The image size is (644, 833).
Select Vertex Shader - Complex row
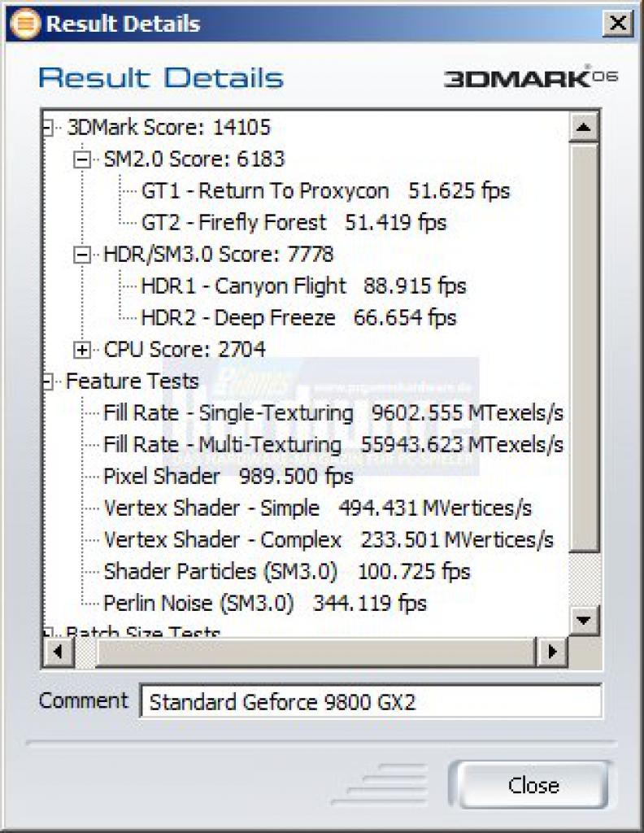[329, 540]
